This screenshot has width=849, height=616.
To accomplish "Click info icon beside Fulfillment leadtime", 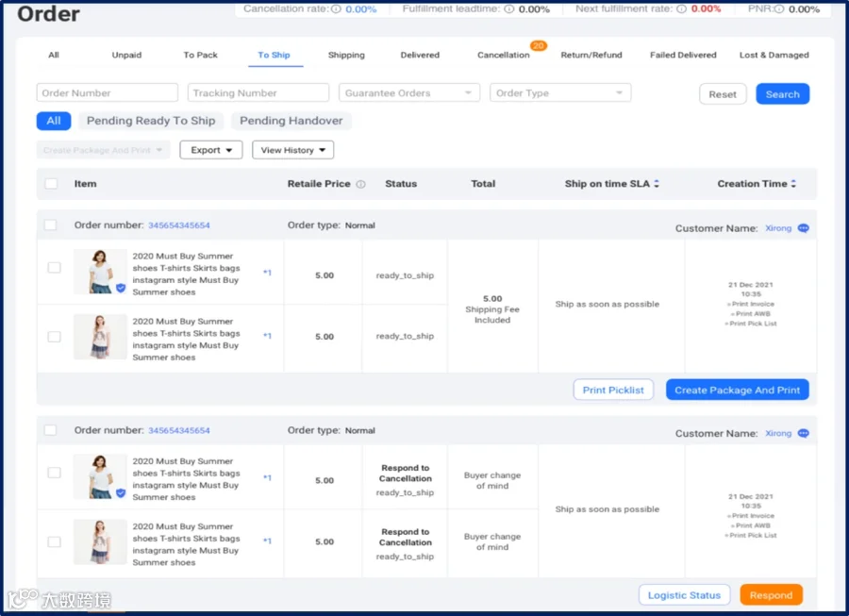I will [509, 8].
